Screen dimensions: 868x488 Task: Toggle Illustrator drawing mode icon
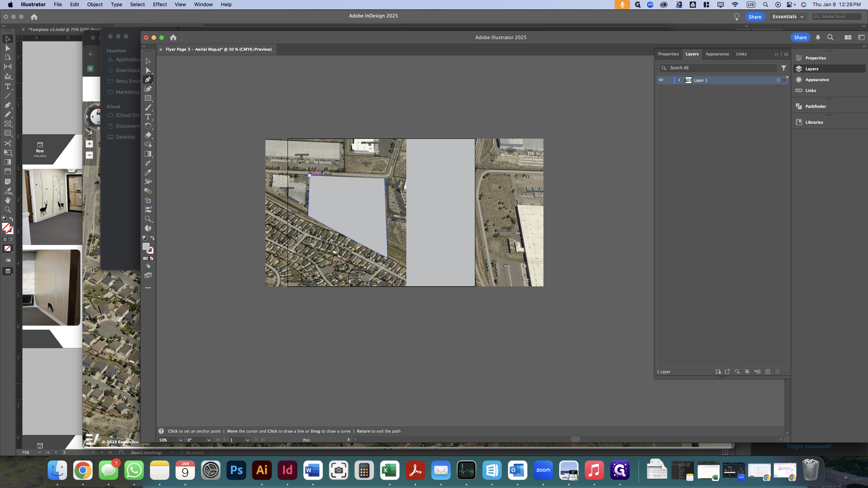(148, 266)
